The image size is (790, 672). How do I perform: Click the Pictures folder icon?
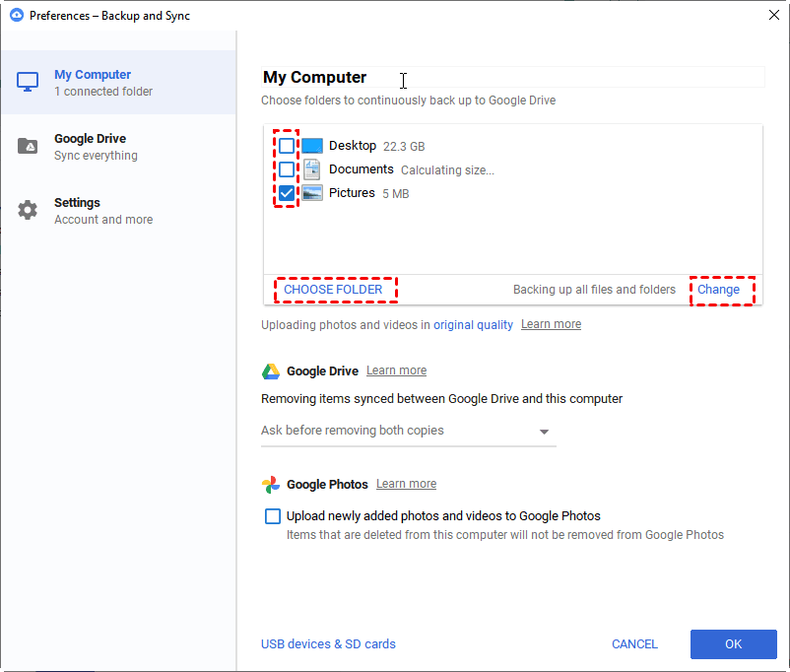tap(312, 193)
